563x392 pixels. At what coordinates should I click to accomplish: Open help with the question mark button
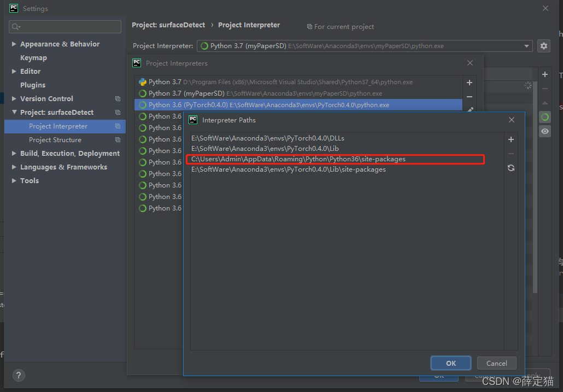[x=19, y=376]
